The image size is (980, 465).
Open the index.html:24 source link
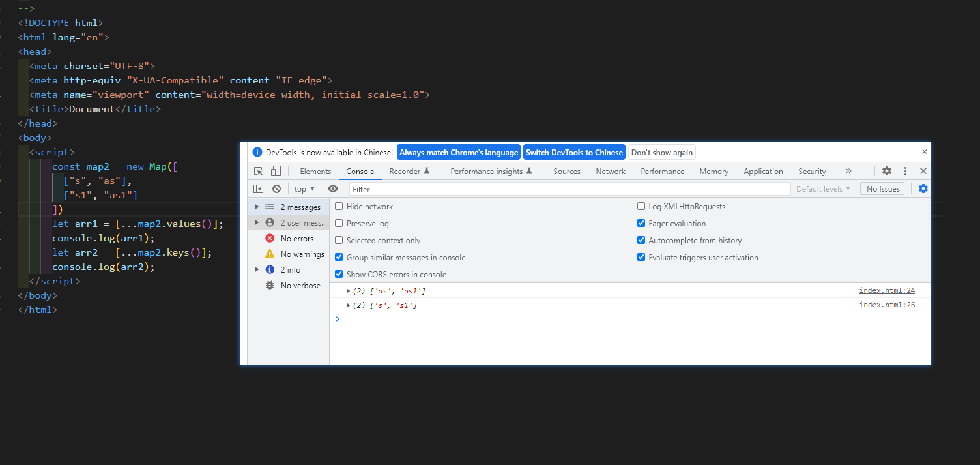887,291
